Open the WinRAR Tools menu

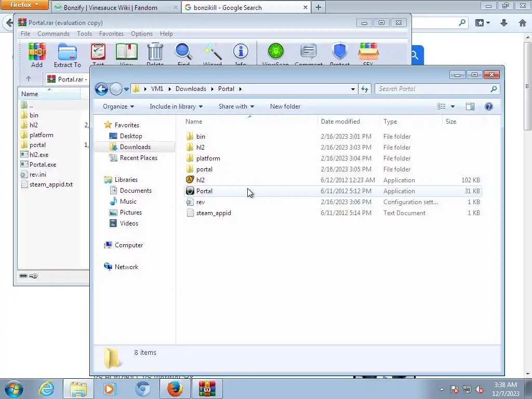coord(84,34)
